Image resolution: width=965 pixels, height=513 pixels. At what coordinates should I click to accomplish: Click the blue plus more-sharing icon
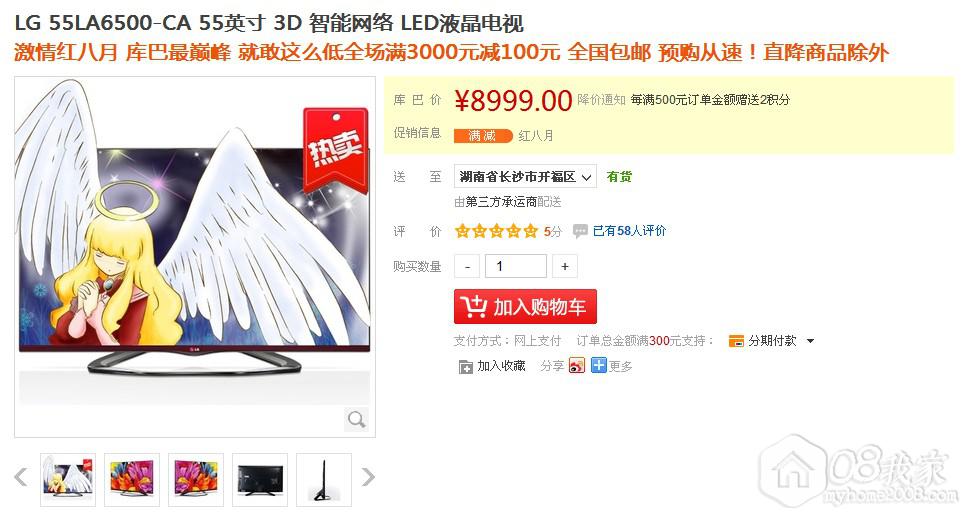pos(598,365)
